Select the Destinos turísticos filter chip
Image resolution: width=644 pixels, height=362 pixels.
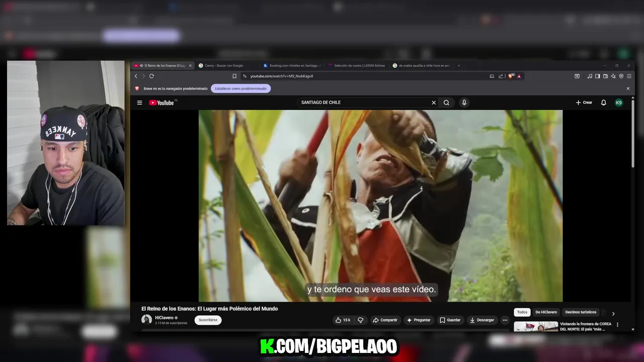(x=581, y=312)
